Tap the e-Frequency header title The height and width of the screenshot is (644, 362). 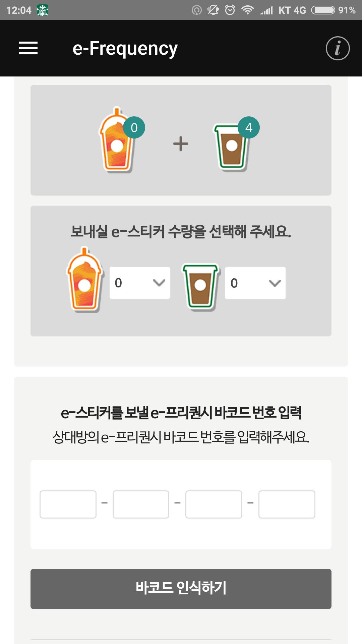click(x=125, y=49)
